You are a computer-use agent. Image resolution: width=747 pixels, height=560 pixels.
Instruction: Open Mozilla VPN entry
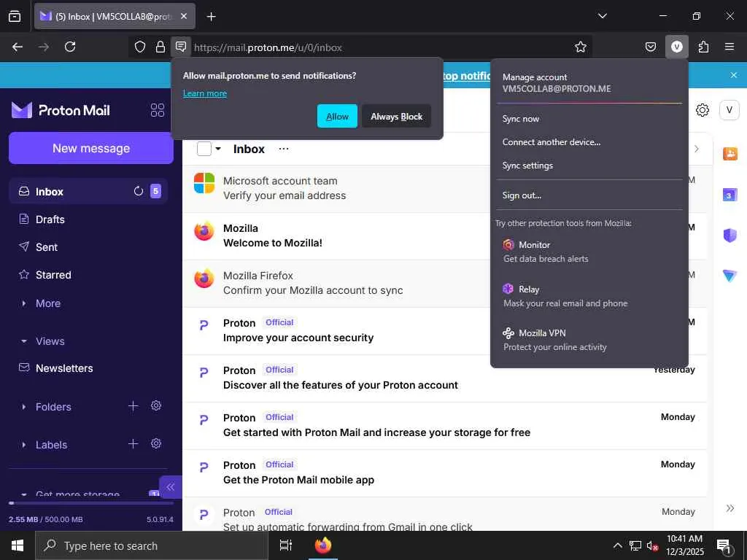click(x=589, y=340)
